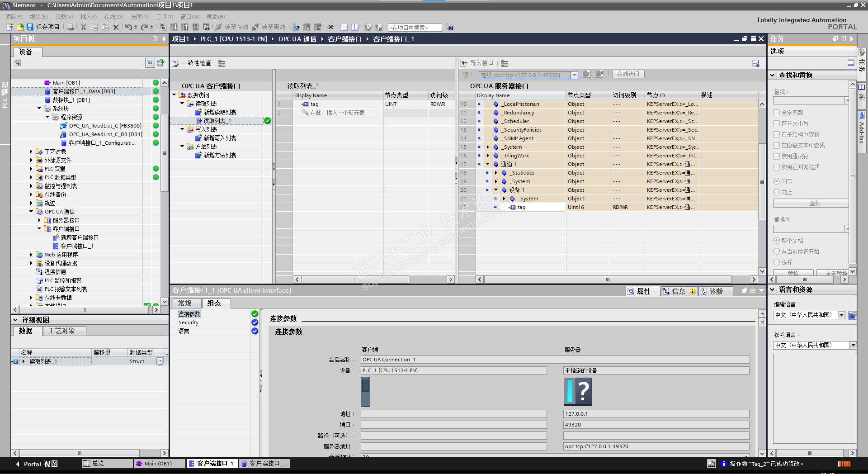Enable 使用通配符 wildcard checkbox
Image resolution: width=868 pixels, height=474 pixels.
click(x=777, y=156)
